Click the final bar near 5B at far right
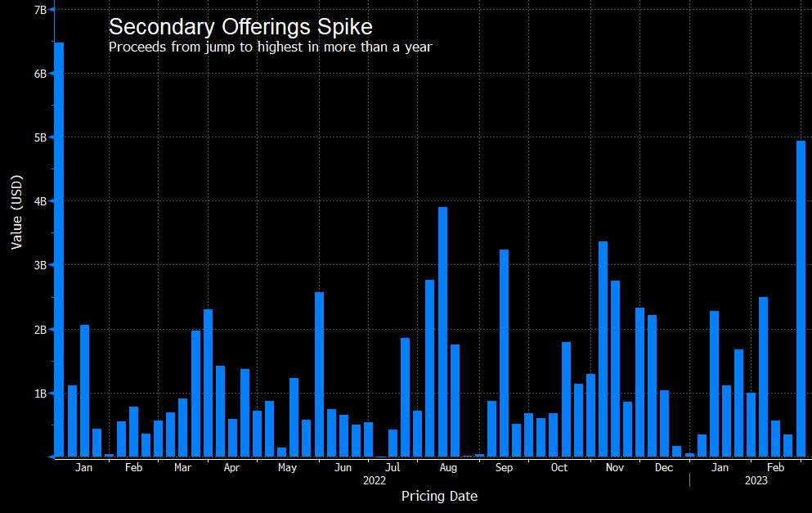This screenshot has height=513, width=812. pyautogui.click(x=801, y=298)
